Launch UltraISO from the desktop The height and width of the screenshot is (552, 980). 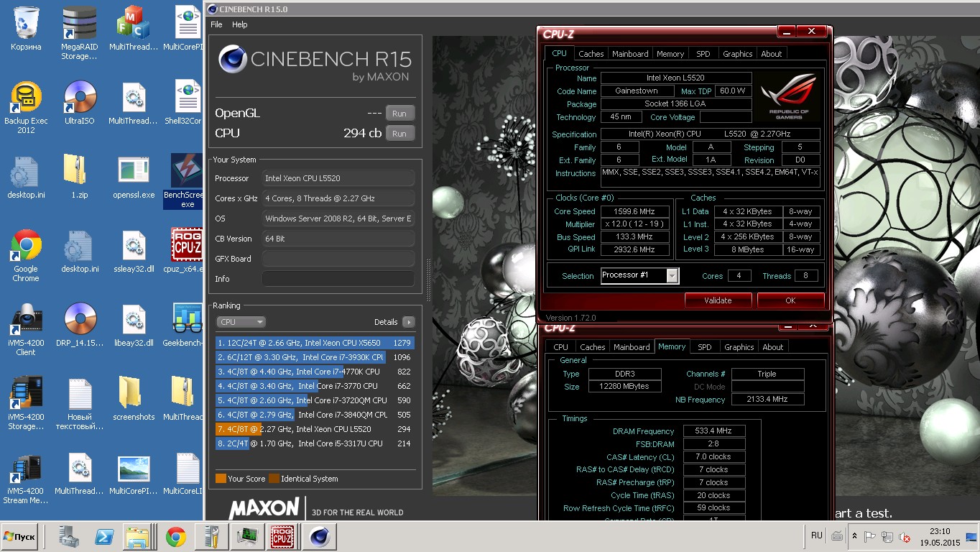[80, 103]
